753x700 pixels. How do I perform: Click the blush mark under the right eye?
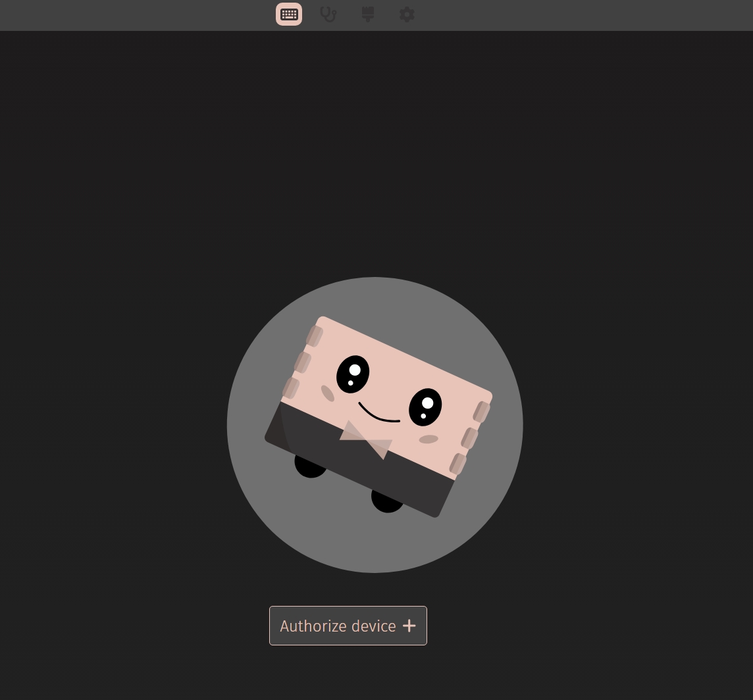point(428,439)
